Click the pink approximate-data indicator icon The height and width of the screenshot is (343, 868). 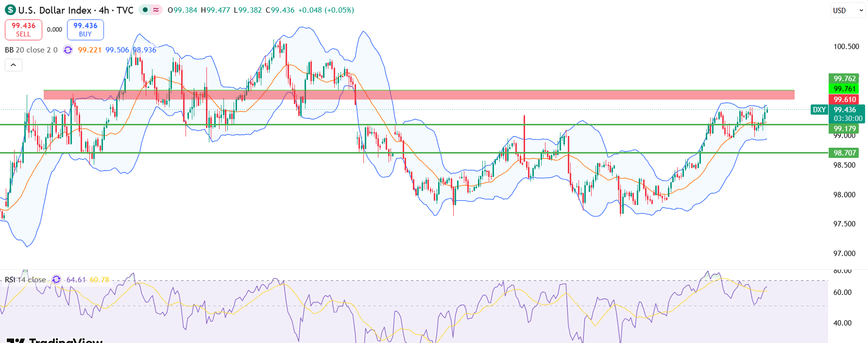click(156, 10)
